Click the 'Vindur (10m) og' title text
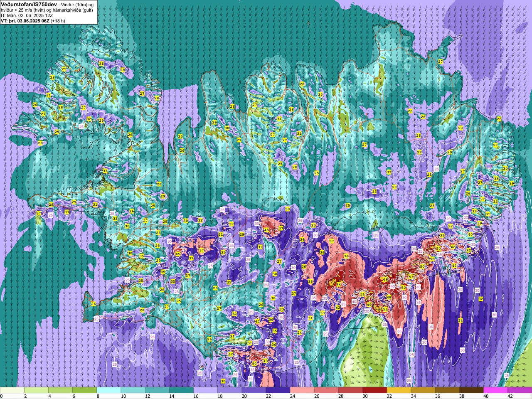The width and height of the screenshot is (532, 399). pos(77,4)
